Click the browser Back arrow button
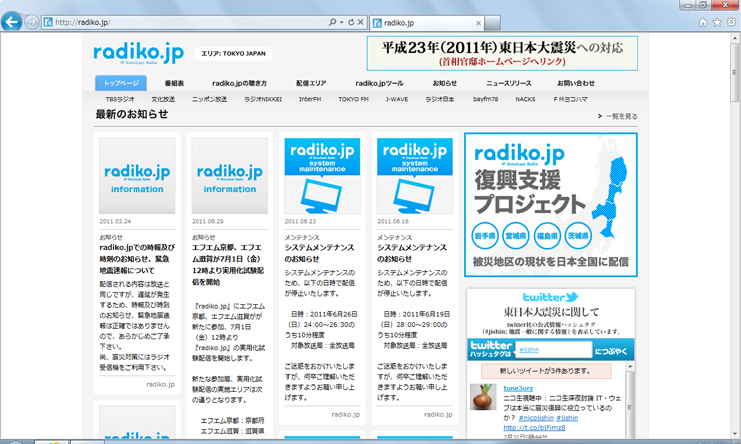Viewport: 741px width, 444px height. click(x=11, y=21)
